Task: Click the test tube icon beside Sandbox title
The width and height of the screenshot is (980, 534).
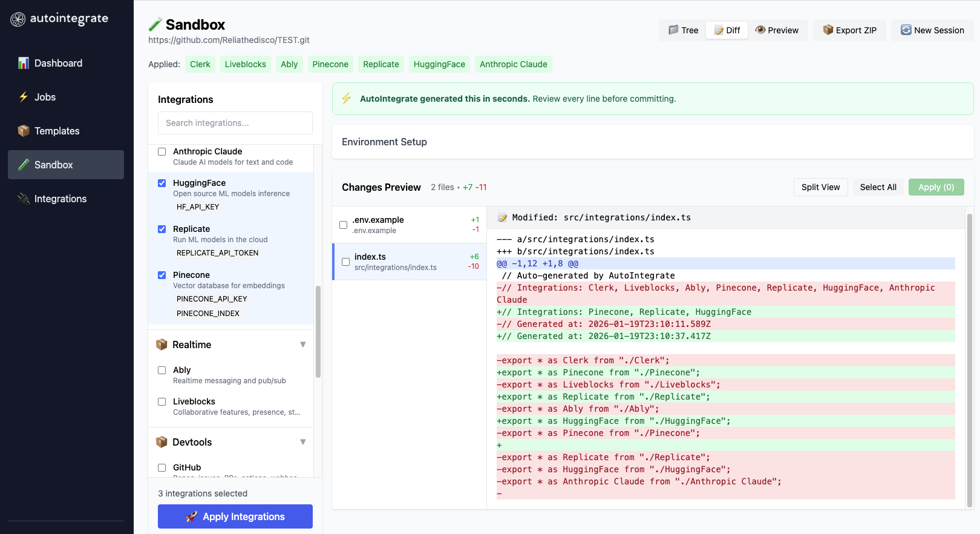Action: pos(155,25)
